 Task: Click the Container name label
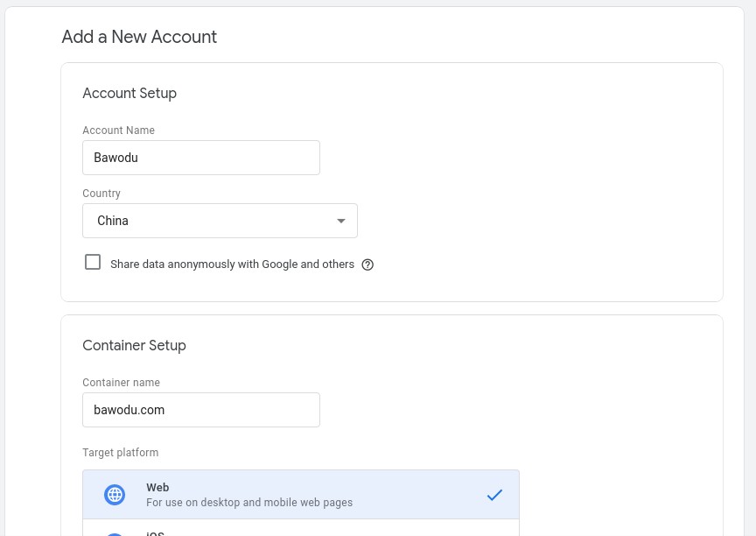(x=121, y=383)
